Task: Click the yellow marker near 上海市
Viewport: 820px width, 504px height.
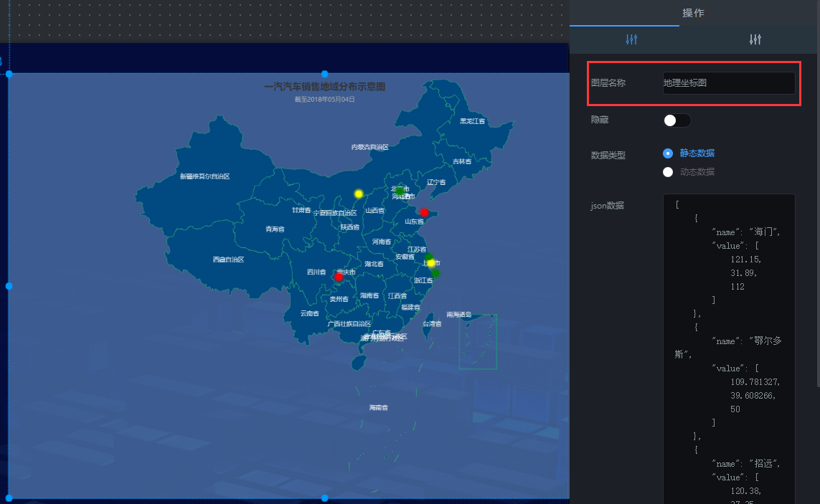Action: (431, 264)
